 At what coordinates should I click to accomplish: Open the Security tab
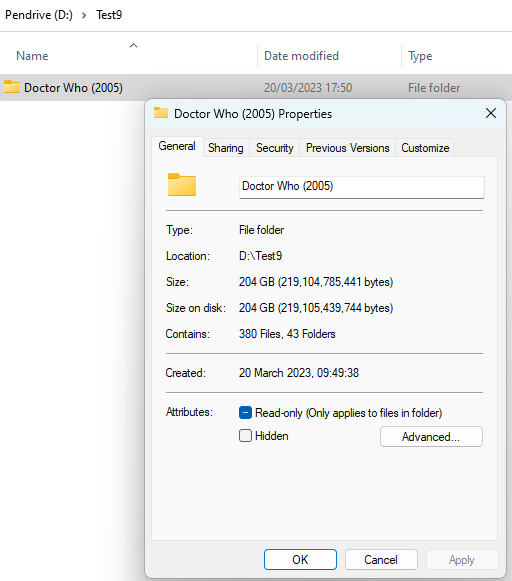click(275, 148)
